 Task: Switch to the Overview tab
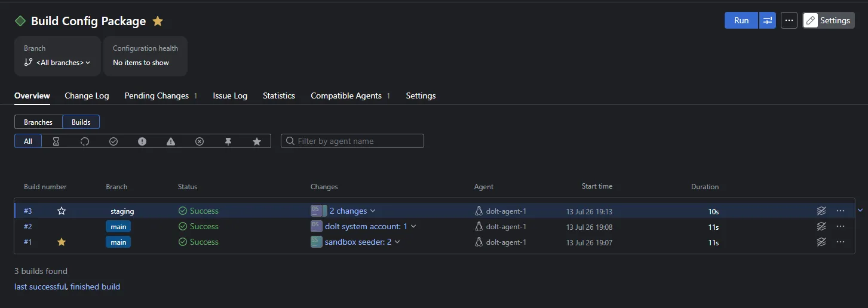(32, 96)
